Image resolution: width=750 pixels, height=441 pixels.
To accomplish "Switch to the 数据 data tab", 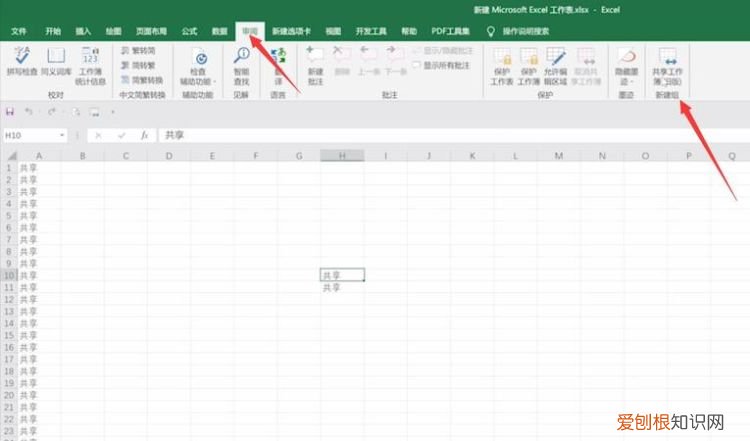I will (x=220, y=31).
